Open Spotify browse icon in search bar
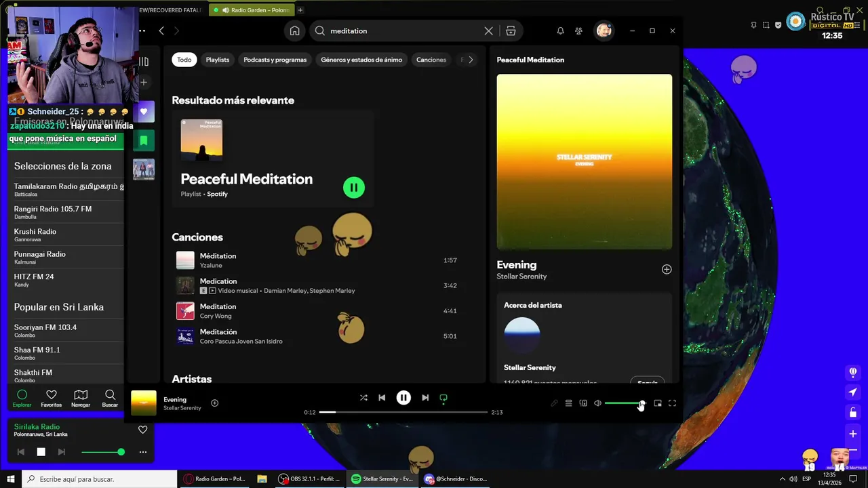868x488 pixels. tap(511, 30)
